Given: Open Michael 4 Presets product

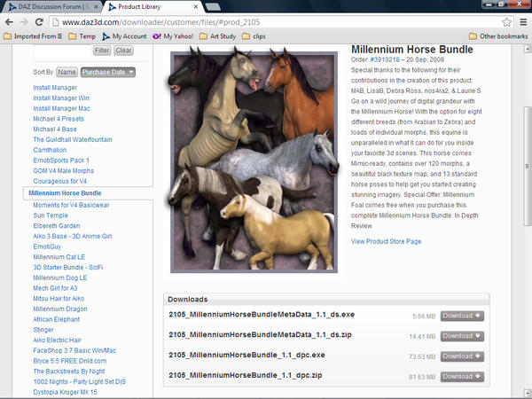Looking at the screenshot, I should tap(59, 119).
